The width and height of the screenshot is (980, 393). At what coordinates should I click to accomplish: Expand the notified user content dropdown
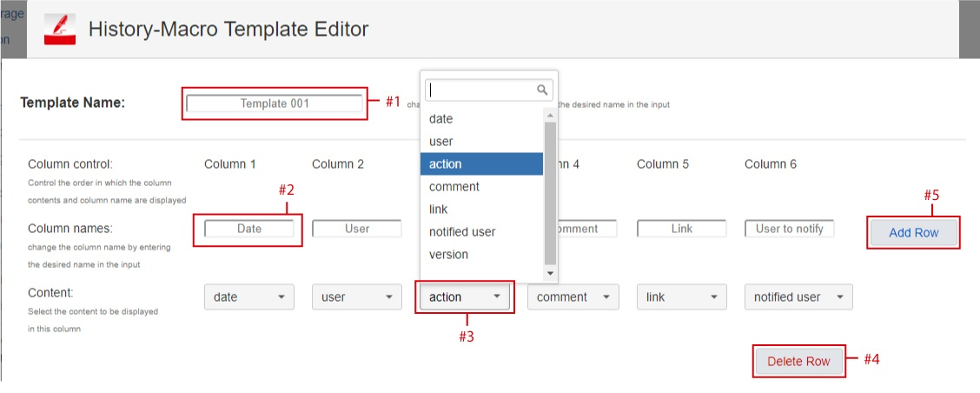tap(798, 297)
